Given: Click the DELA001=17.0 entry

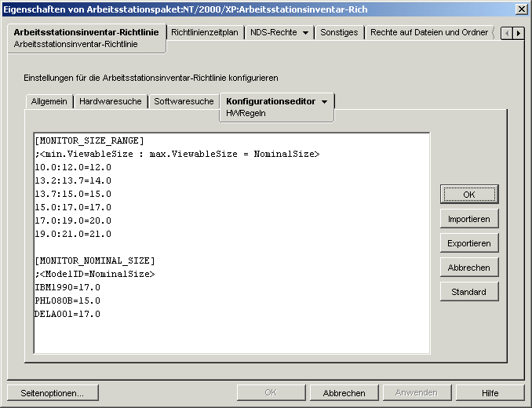Looking at the screenshot, I should (67, 314).
